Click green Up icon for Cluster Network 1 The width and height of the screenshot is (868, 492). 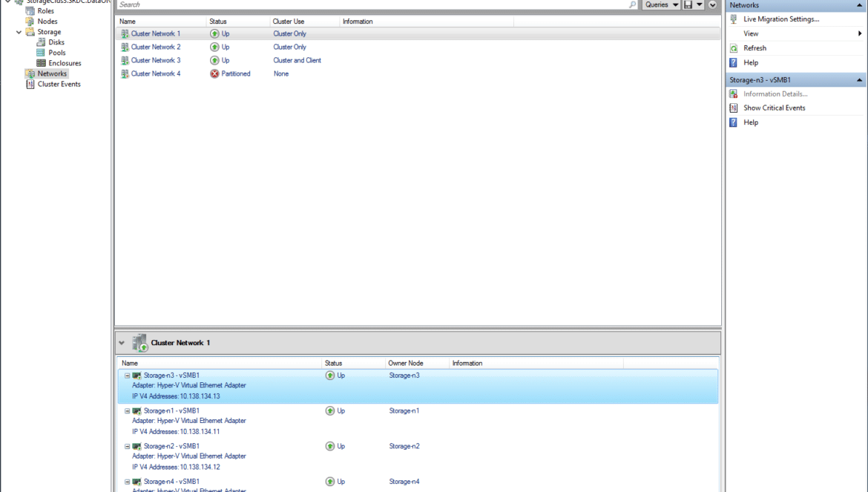pyautogui.click(x=214, y=33)
